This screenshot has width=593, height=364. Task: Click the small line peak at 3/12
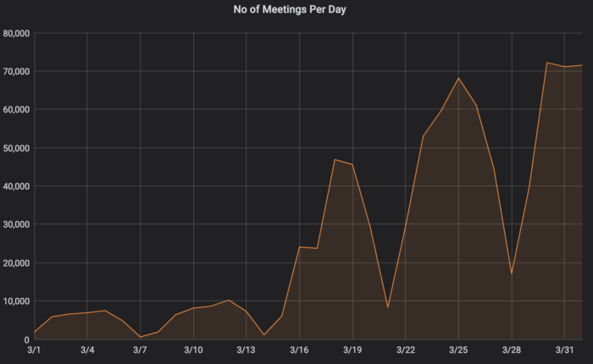229,300
